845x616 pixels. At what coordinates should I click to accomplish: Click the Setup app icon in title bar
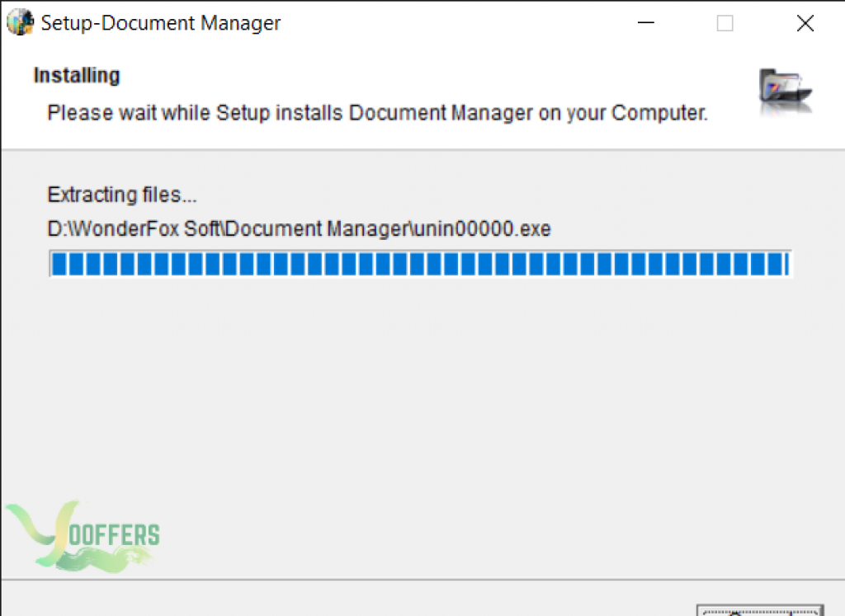(x=20, y=22)
